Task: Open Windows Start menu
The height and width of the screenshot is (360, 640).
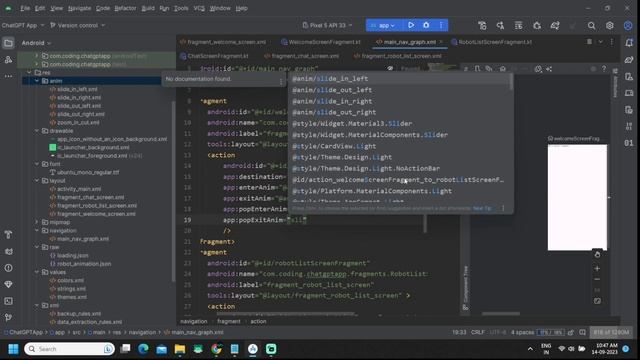Action: tap(13, 349)
